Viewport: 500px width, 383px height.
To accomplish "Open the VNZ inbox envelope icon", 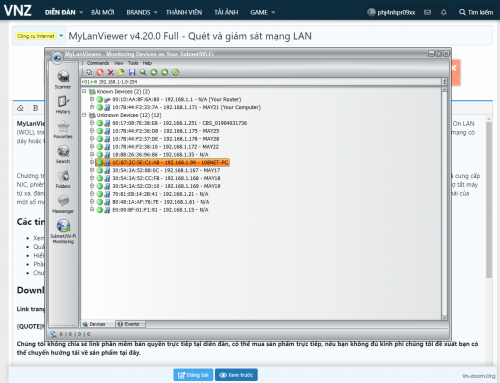I will [x=427, y=12].
